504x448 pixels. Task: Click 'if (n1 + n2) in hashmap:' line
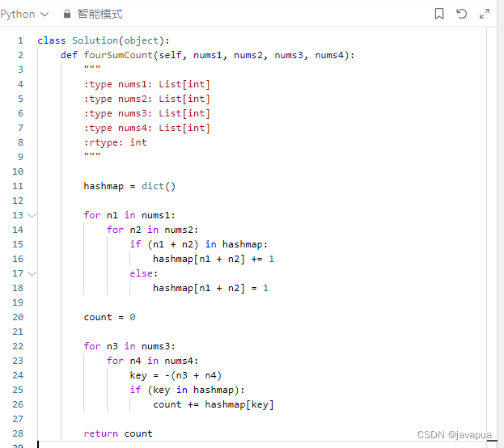coord(199,244)
